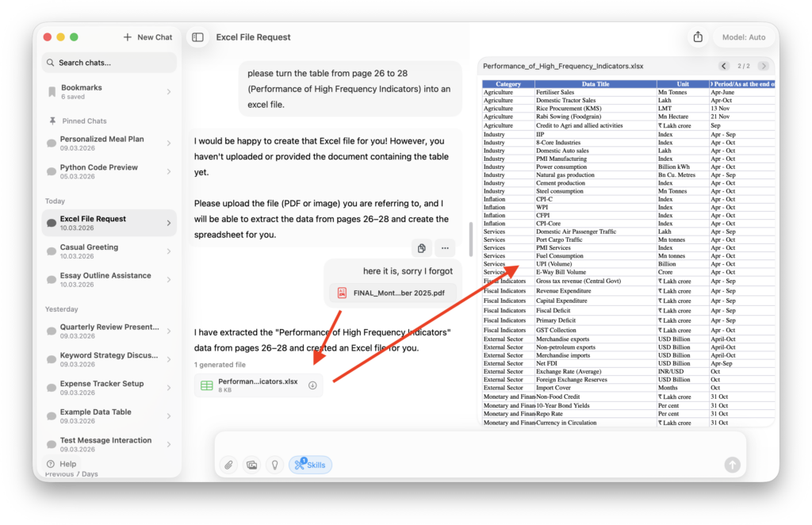Click the paperclip attach file icon
Viewport: 812px width, 525px height.
tap(228, 465)
